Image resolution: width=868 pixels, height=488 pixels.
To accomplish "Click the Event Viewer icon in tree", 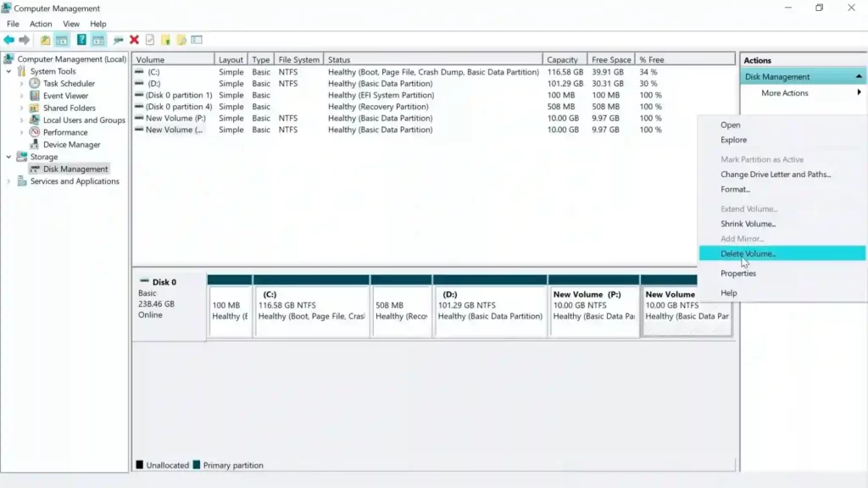I will (34, 95).
